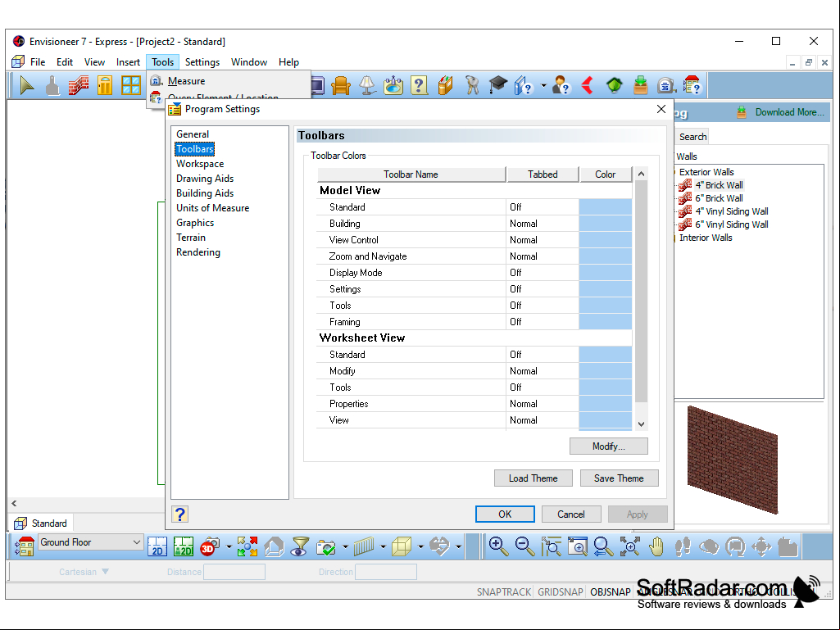Select Rendering in the settings list
Image resolution: width=840 pixels, height=630 pixels.
click(198, 252)
